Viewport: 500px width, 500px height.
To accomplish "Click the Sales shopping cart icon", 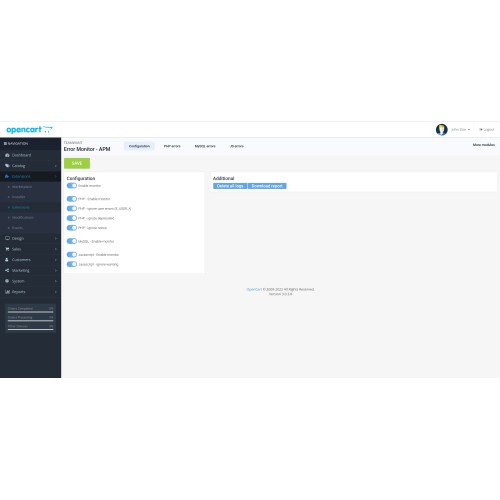I will tap(7, 249).
